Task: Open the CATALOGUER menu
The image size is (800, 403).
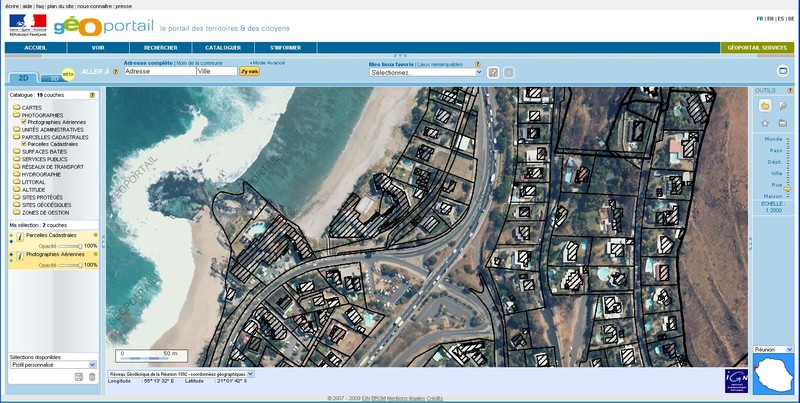Action: point(223,47)
